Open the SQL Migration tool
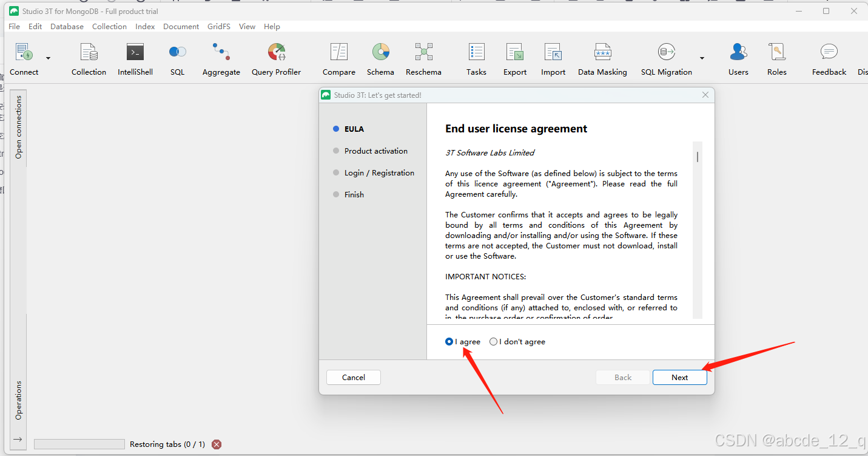Image resolution: width=868 pixels, height=456 pixels. (x=667, y=60)
